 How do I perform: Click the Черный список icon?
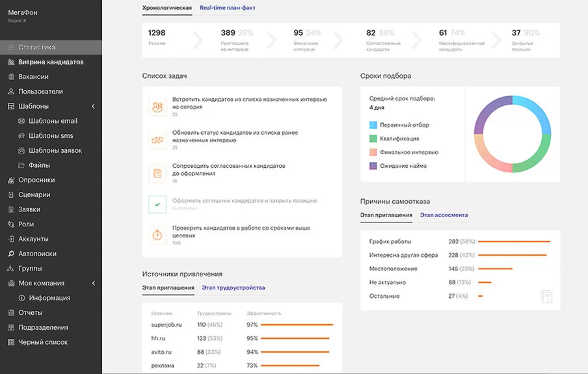[11, 342]
